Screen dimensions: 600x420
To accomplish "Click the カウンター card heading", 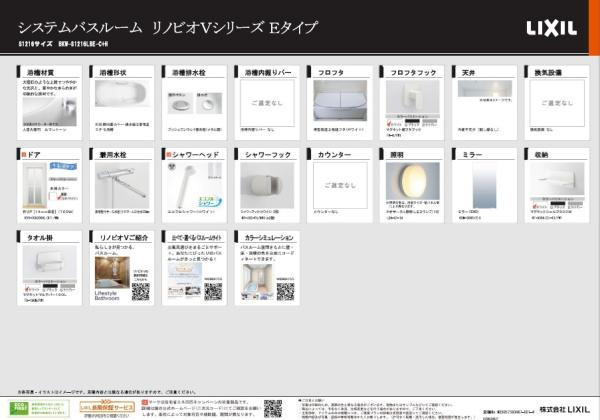I will [x=334, y=155].
